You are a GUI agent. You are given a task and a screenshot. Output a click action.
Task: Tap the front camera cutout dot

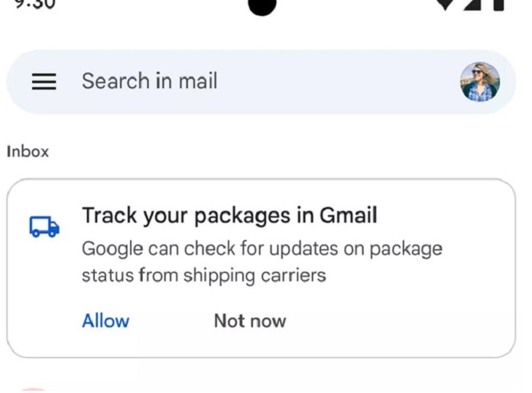click(262, 6)
